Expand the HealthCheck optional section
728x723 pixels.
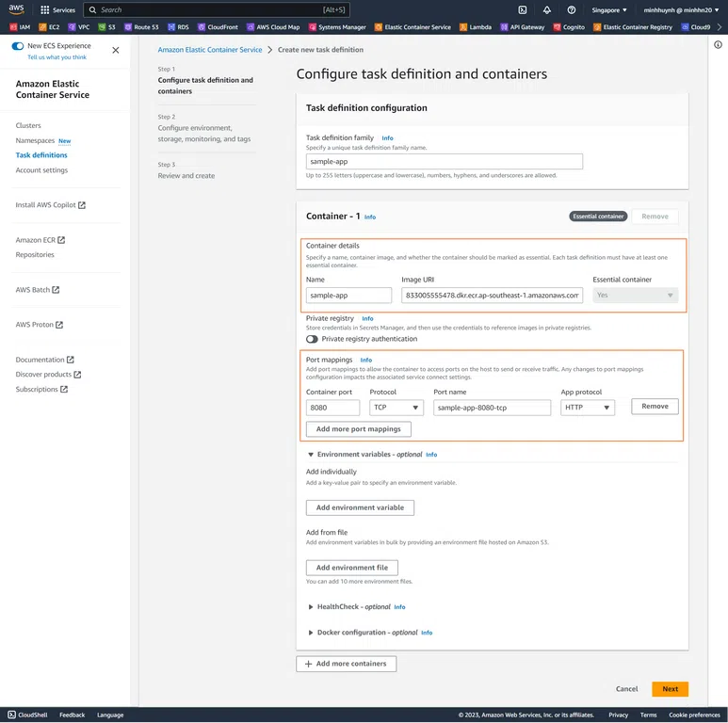(311, 607)
